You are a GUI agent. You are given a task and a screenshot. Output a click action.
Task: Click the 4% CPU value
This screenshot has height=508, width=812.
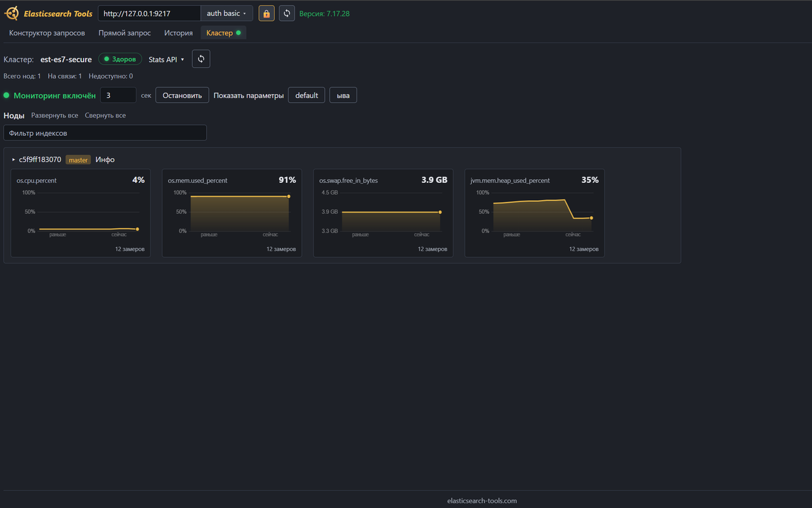click(138, 180)
